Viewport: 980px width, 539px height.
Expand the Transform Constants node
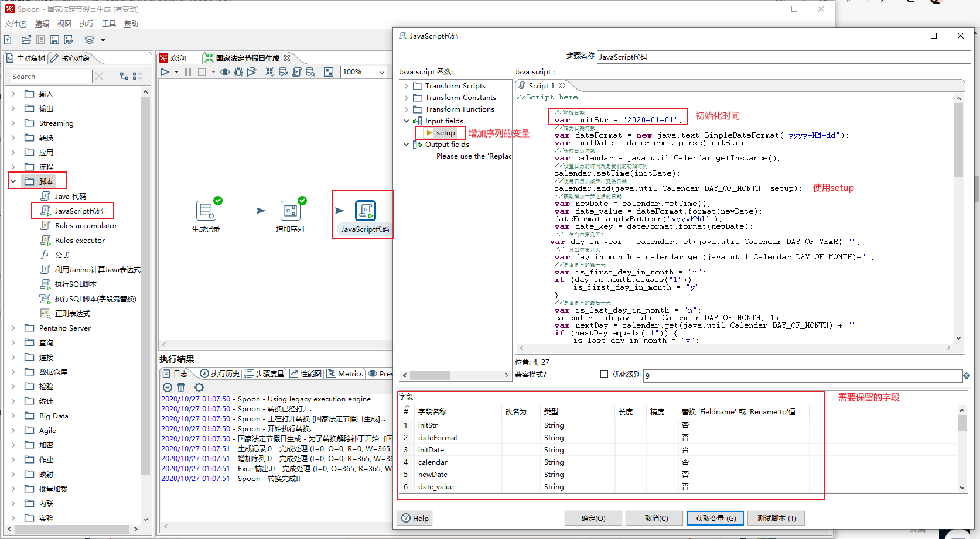point(407,98)
